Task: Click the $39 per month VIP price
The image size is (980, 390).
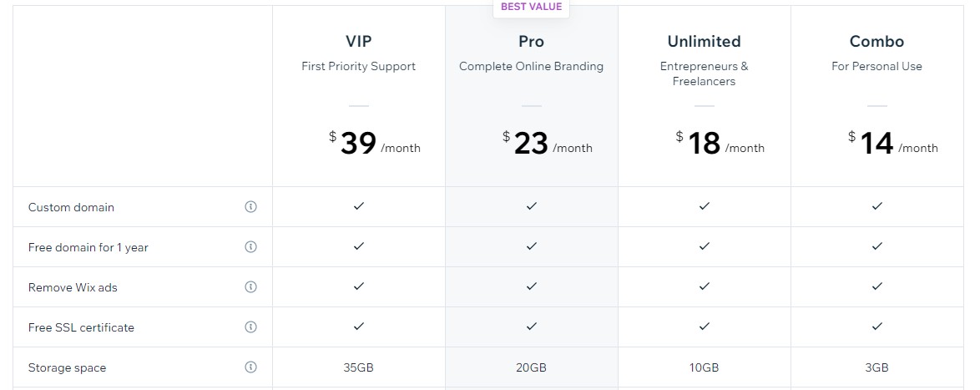Action: point(375,144)
